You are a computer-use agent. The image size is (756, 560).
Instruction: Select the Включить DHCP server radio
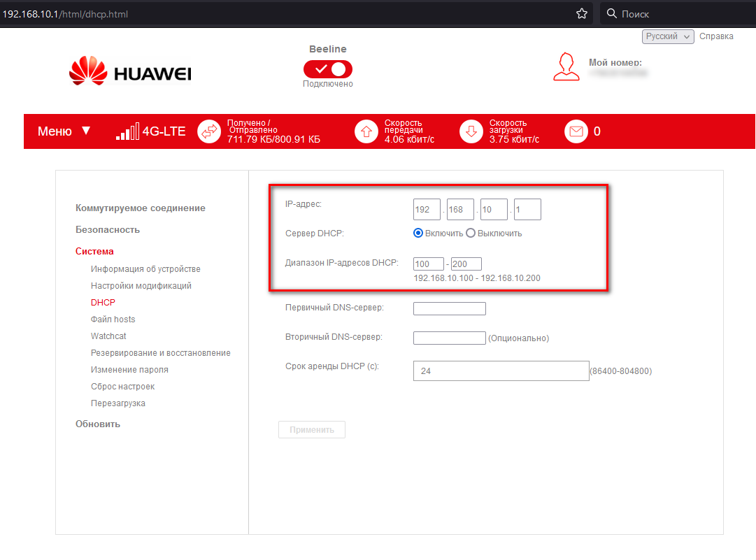[x=418, y=234]
